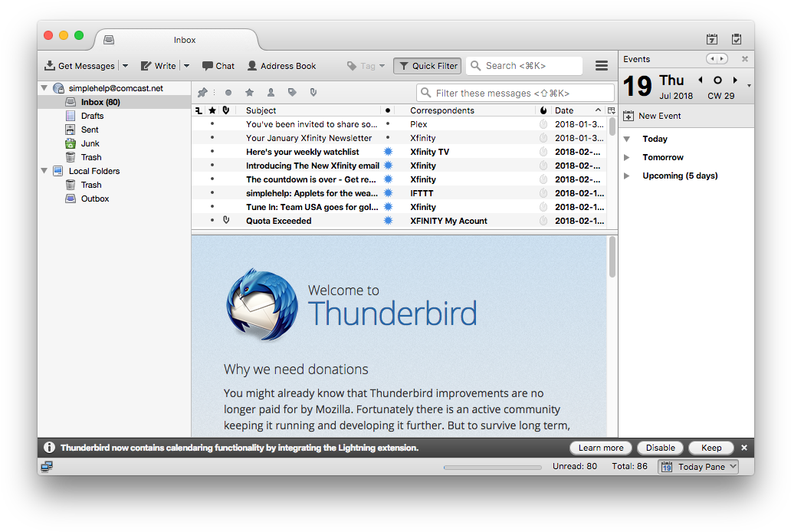The image size is (791, 532).
Task: Click the download progress bar in status bar
Action: click(493, 466)
